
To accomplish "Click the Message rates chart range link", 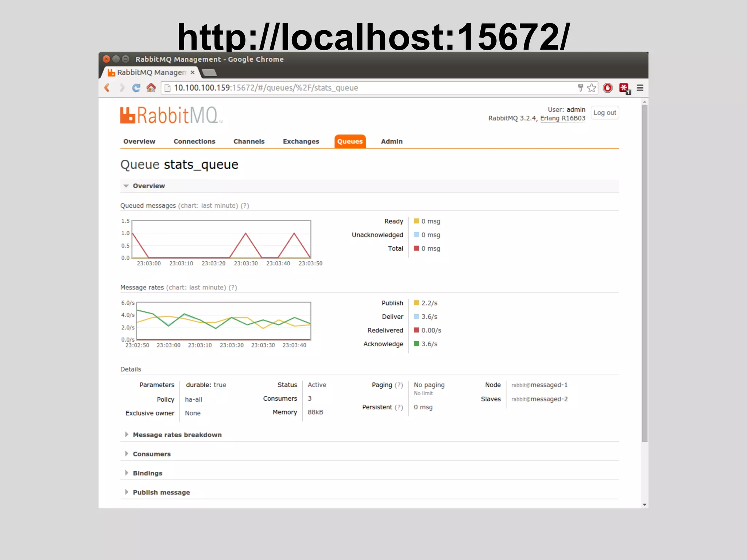I will click(196, 288).
